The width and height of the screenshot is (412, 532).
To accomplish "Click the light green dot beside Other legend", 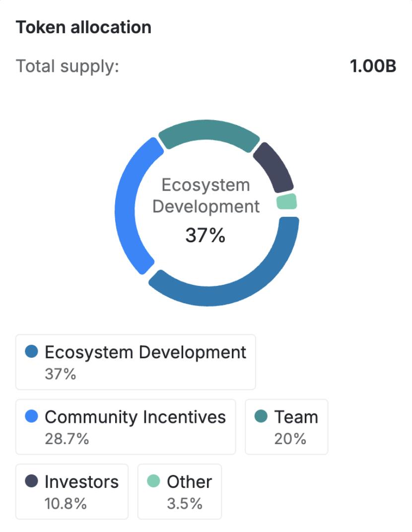I will (x=154, y=481).
